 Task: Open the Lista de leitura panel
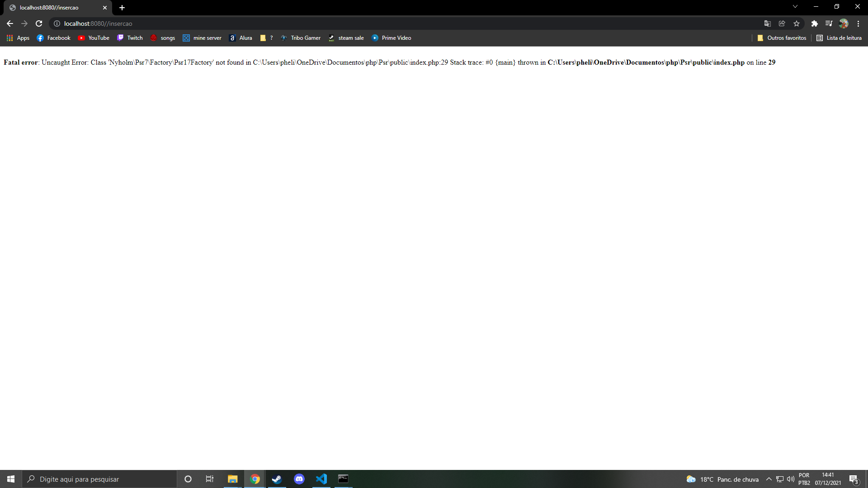click(839, 38)
